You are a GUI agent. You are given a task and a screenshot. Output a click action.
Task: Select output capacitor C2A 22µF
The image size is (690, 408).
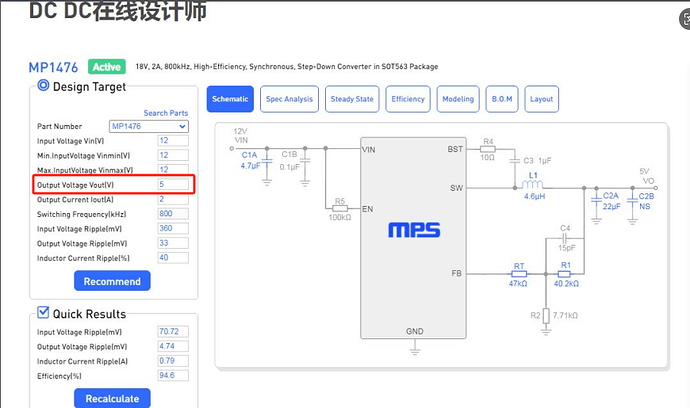[596, 202]
